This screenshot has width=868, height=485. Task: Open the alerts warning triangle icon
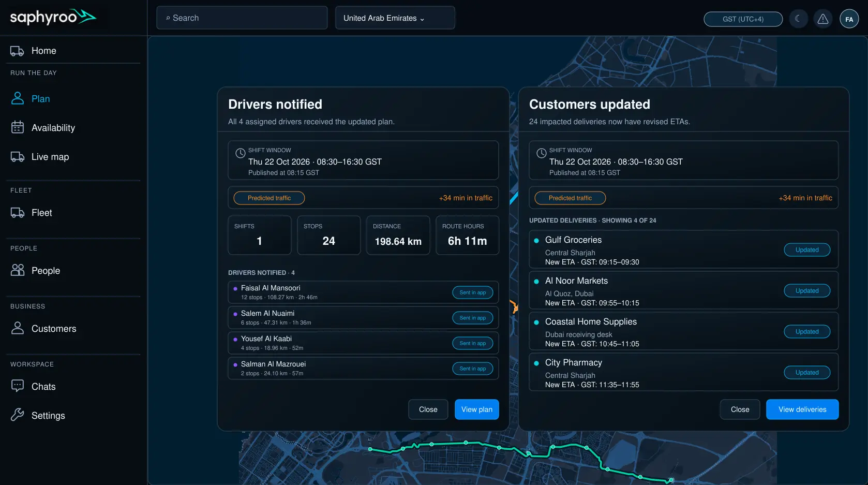coord(823,19)
